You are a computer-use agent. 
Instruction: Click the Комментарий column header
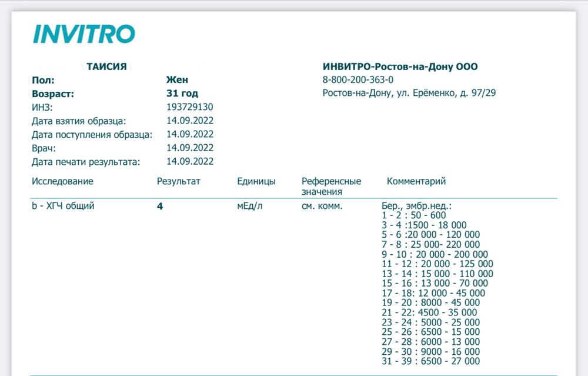pos(416,181)
